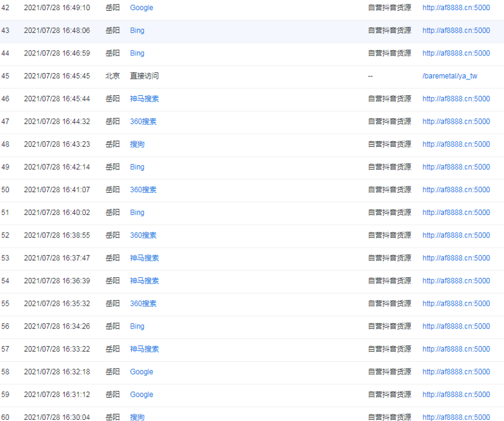Screen dimensions: 504x421
Task: Select 自营抖音货源 keyword in row 42
Action: click(390, 8)
